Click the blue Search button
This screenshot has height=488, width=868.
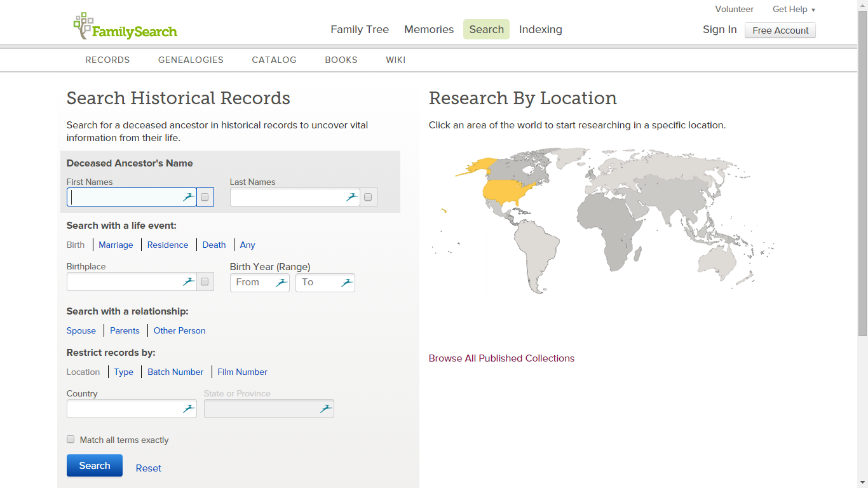[95, 466]
